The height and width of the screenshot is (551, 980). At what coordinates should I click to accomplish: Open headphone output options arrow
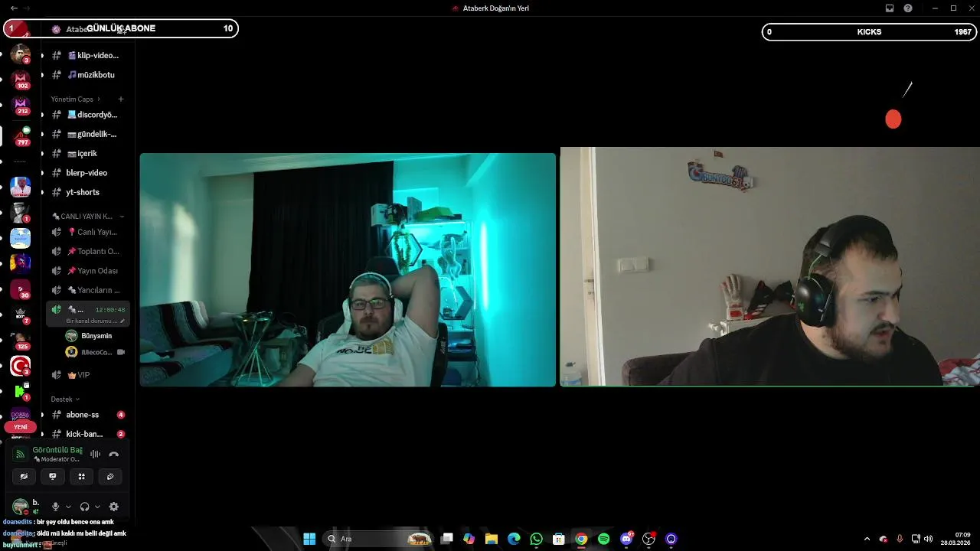coord(97,507)
